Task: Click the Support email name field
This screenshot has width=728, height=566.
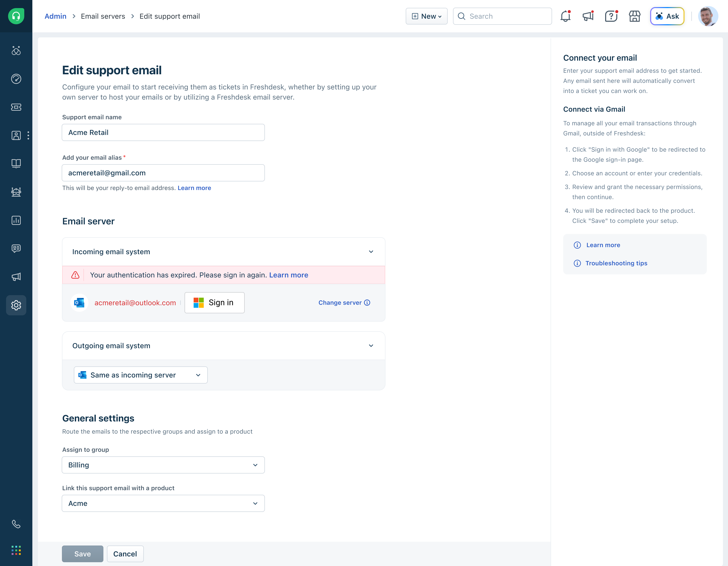Action: point(163,132)
